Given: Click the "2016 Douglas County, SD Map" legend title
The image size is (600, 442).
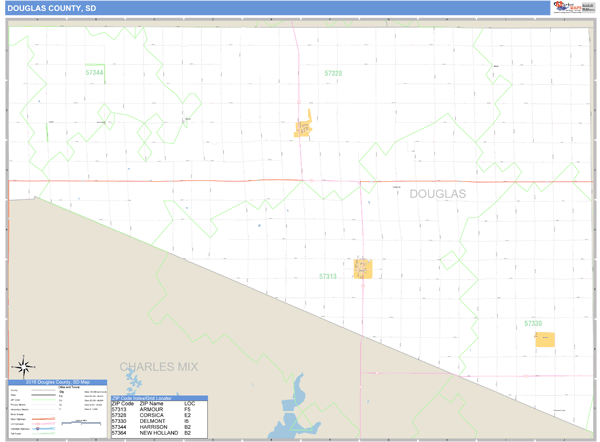Looking at the screenshot, I should coord(58,382).
